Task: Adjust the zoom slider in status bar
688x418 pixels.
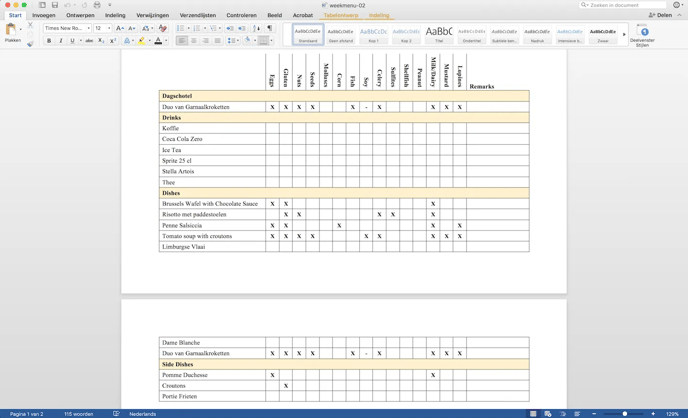Action: (625, 413)
